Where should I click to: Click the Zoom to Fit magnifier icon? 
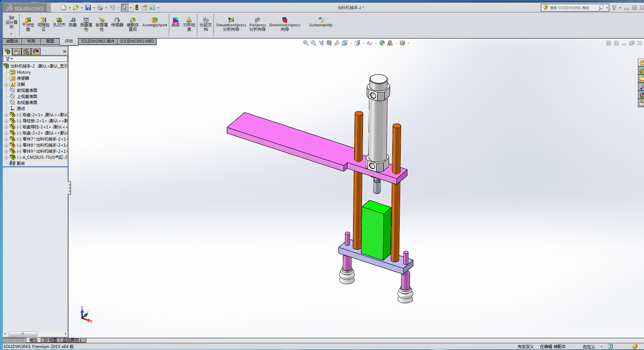[x=305, y=43]
